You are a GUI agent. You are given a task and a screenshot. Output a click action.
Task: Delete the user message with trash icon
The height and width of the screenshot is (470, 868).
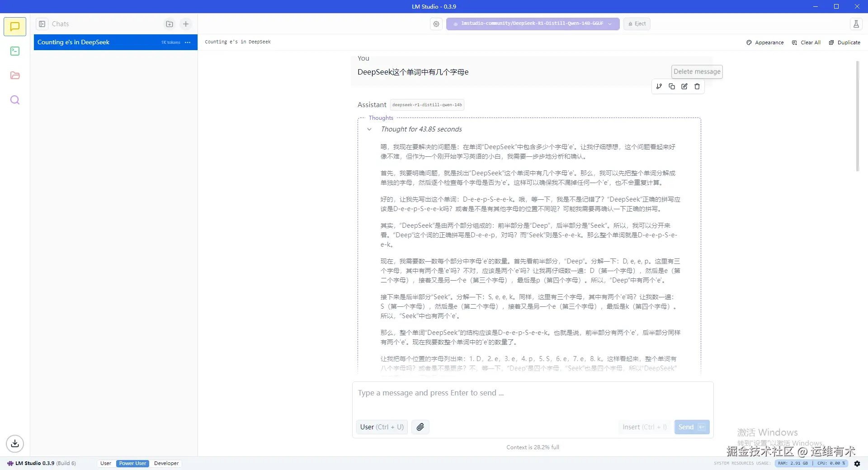(697, 86)
